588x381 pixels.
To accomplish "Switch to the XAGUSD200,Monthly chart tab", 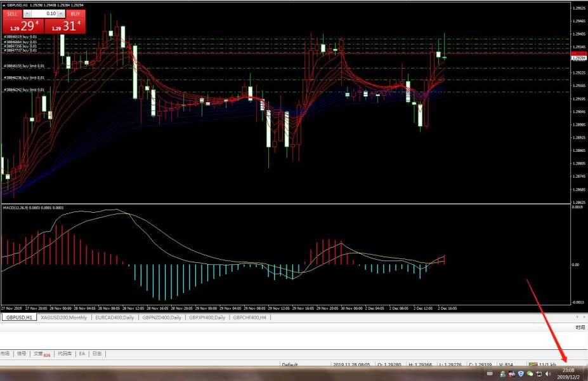I will [x=64, y=317].
